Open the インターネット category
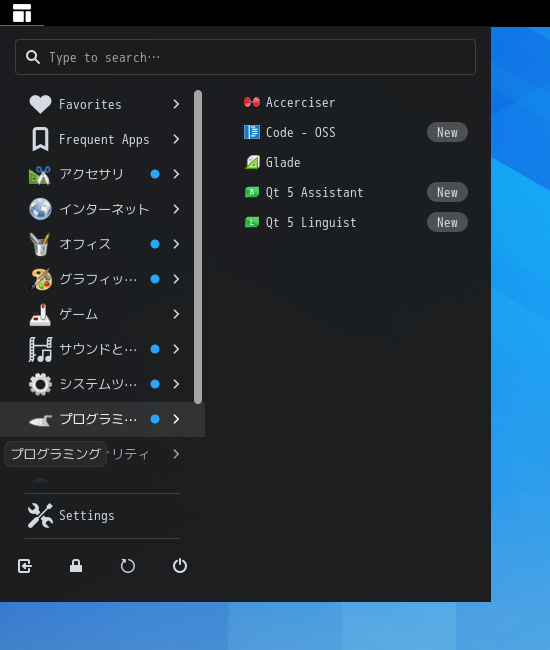 102,209
